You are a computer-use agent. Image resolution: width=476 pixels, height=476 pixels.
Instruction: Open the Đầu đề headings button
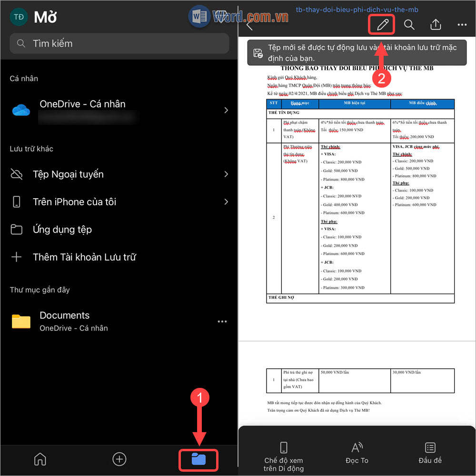click(x=430, y=453)
